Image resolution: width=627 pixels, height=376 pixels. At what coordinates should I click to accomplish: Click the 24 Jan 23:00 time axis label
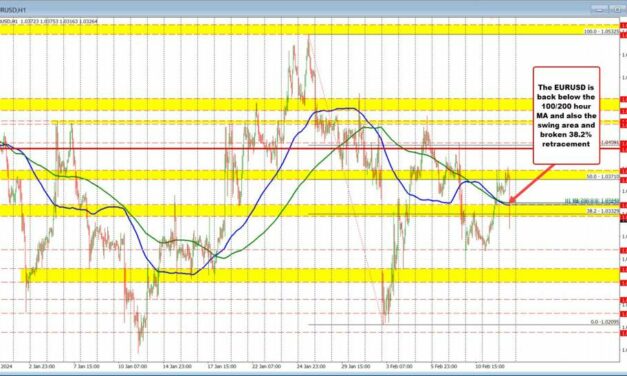coord(311,366)
